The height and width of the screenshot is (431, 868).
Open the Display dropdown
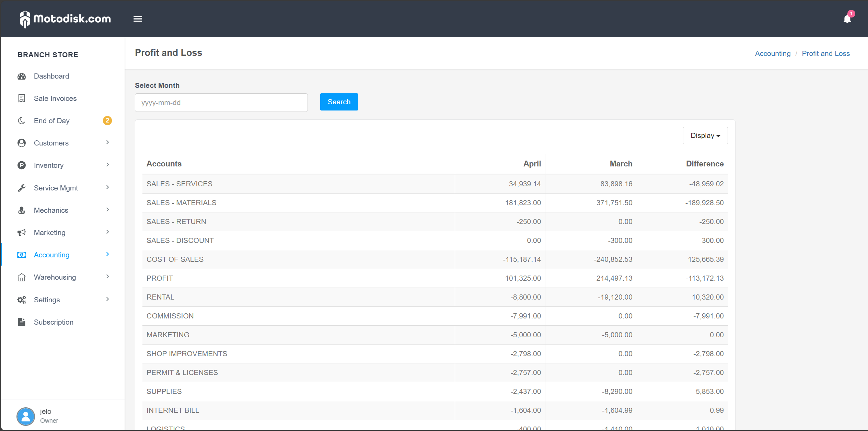(x=705, y=136)
